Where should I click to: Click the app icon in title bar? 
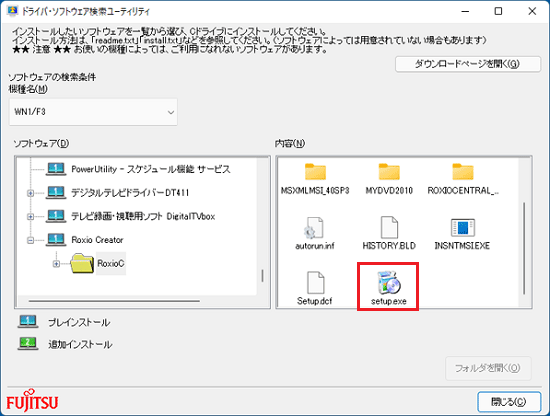(x=12, y=11)
